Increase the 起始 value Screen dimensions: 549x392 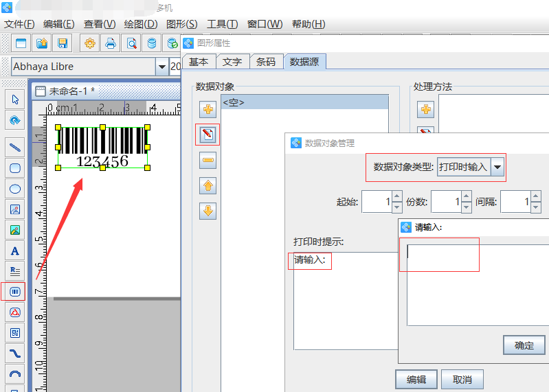(x=396, y=196)
